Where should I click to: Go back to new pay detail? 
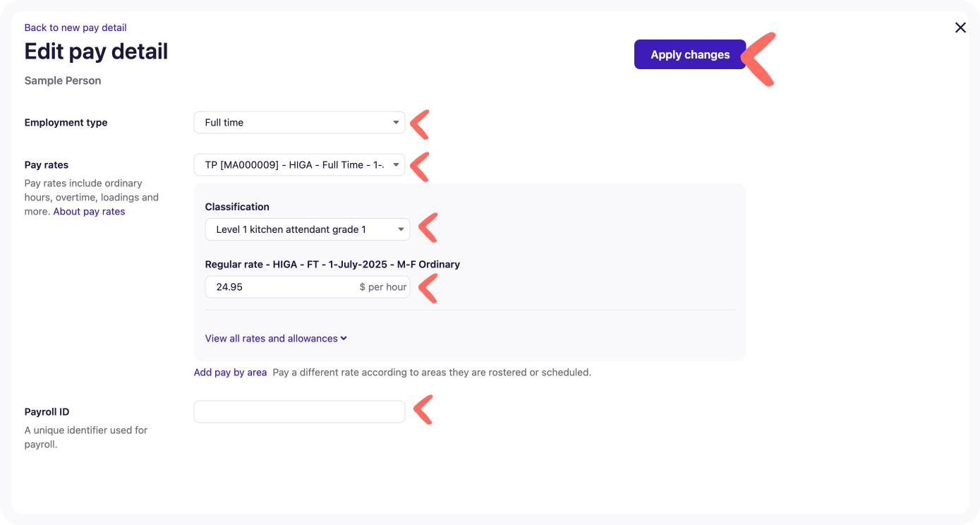pyautogui.click(x=75, y=28)
